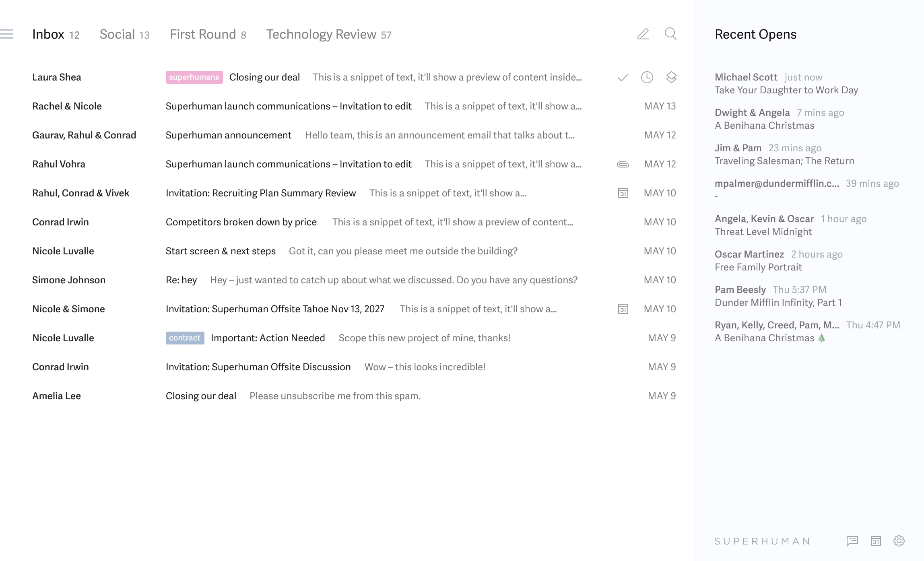Click the superhumans label tag
924x561 pixels.
pyautogui.click(x=194, y=77)
